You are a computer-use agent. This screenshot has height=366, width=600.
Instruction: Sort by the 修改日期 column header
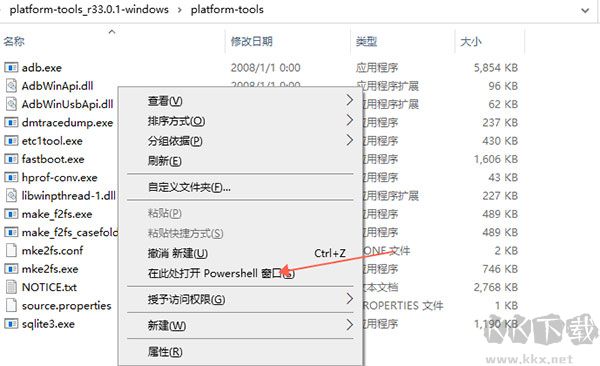251,41
